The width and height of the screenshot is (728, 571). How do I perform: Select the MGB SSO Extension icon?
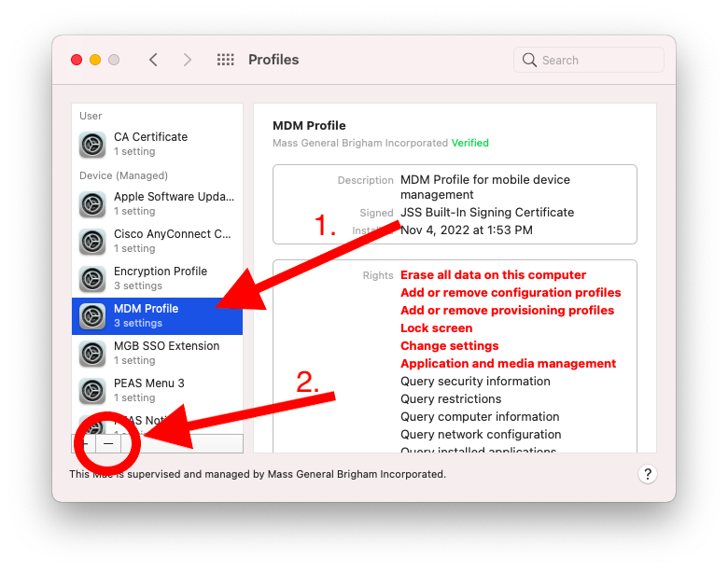tap(92, 354)
